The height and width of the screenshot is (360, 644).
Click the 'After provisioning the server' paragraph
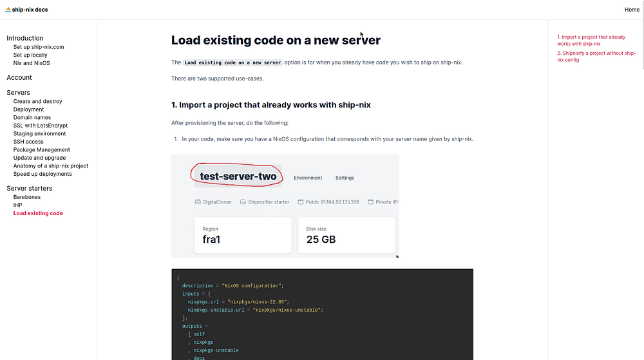click(230, 123)
